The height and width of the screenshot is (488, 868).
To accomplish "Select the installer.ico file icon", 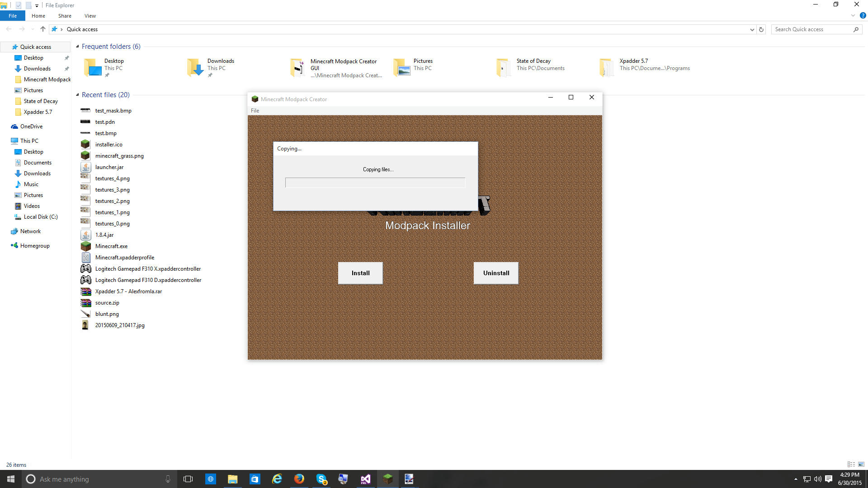I will coord(85,145).
